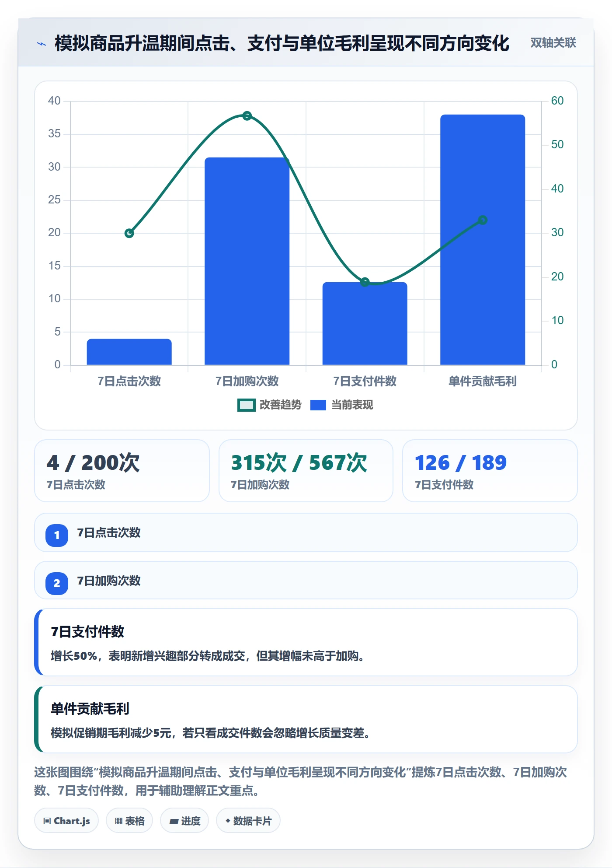This screenshot has height=868, width=612.
Task: Click the lightning icon beside the title
Action: [x=42, y=44]
